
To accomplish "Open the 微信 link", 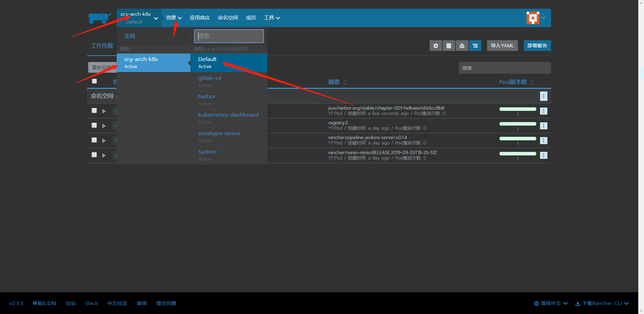I will [142, 303].
